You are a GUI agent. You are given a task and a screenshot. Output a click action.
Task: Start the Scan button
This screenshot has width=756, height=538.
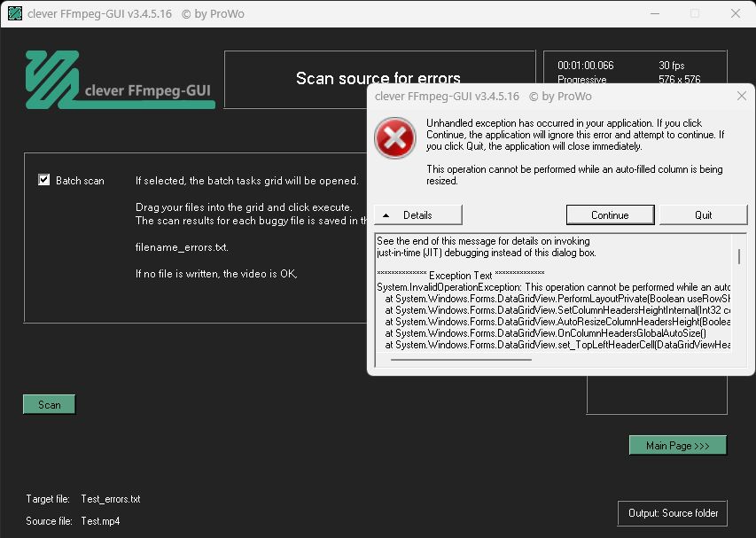(49, 404)
